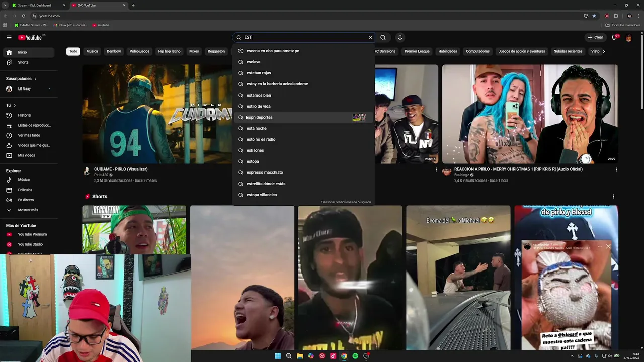
Task: Open Mis vídeos
Action: (x=29, y=155)
